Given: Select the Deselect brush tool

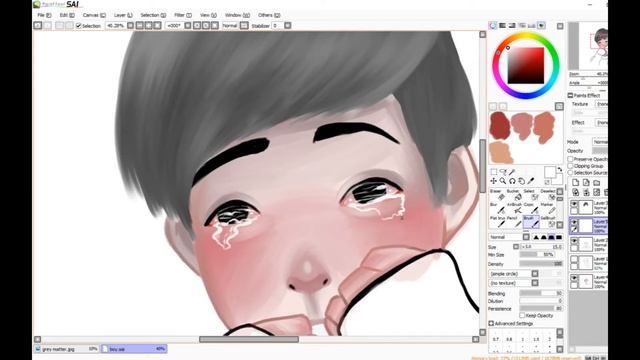Looking at the screenshot, I should click(x=548, y=194).
